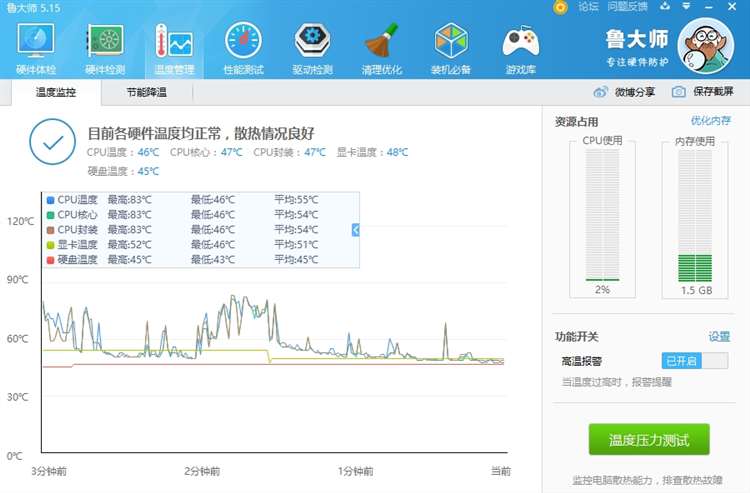Share via the 微博分享 Weibo icon
The height and width of the screenshot is (493, 750).
(x=601, y=92)
